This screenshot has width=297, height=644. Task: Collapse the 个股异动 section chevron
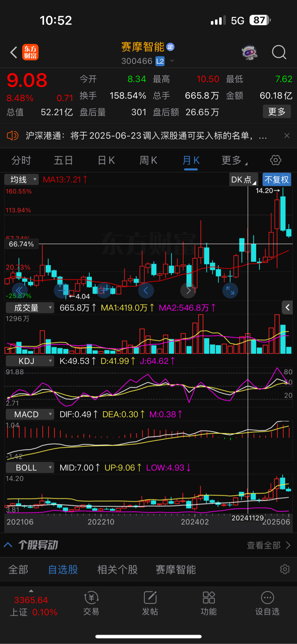click(8, 545)
